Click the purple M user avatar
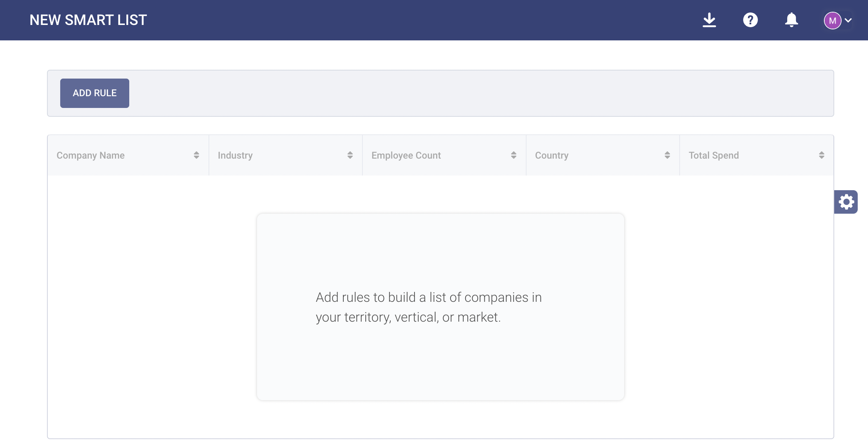Screen dimensions: 868x445 coord(832,21)
